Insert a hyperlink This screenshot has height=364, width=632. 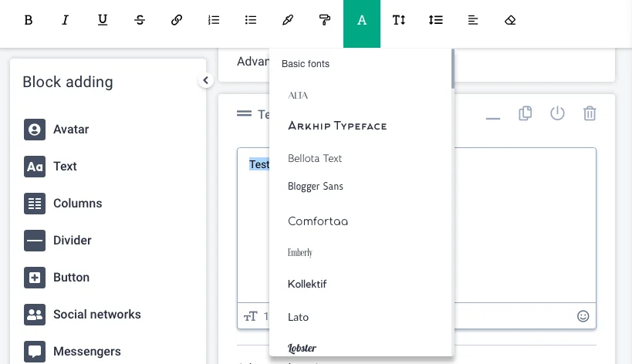tap(177, 20)
